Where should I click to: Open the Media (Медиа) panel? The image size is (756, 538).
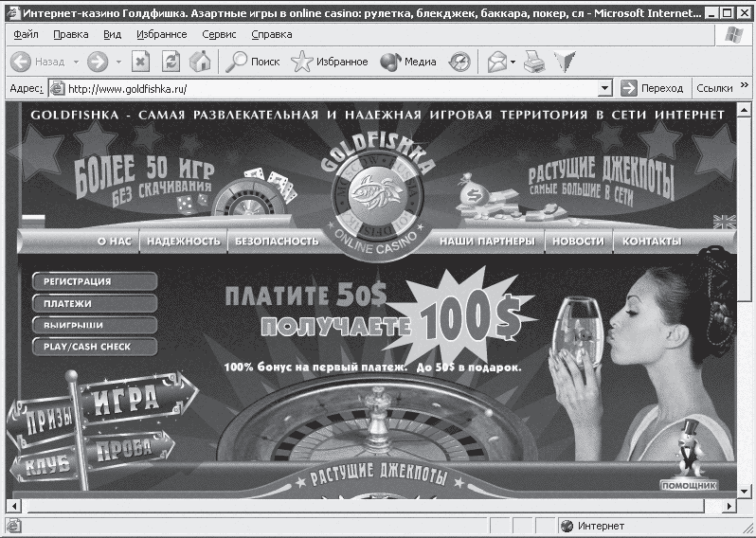[408, 62]
